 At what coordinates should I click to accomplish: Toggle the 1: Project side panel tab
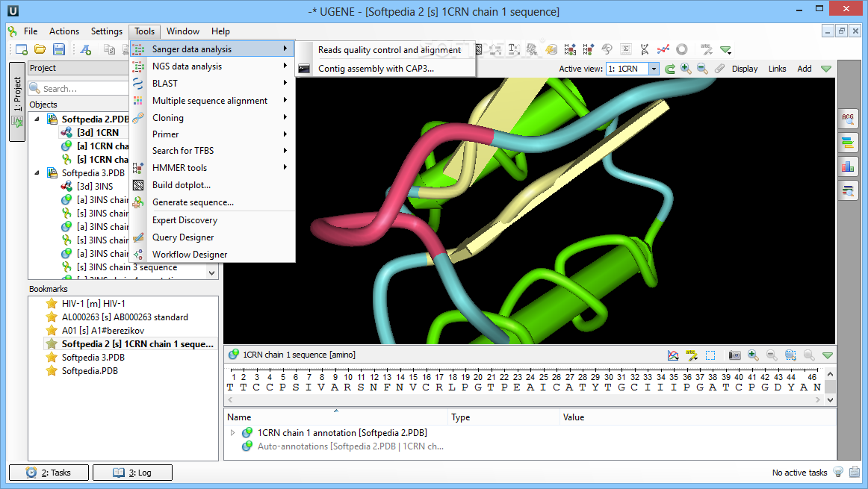click(17, 102)
